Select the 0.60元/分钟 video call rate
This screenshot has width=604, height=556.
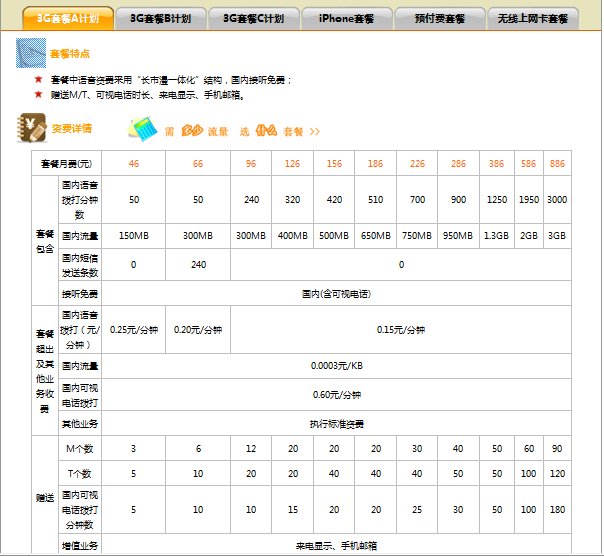(337, 395)
